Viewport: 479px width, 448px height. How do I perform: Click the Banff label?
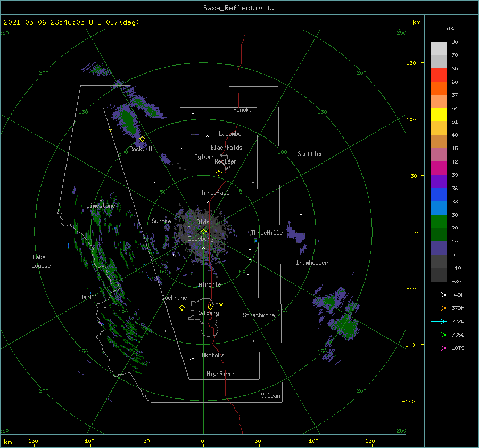[x=88, y=297]
